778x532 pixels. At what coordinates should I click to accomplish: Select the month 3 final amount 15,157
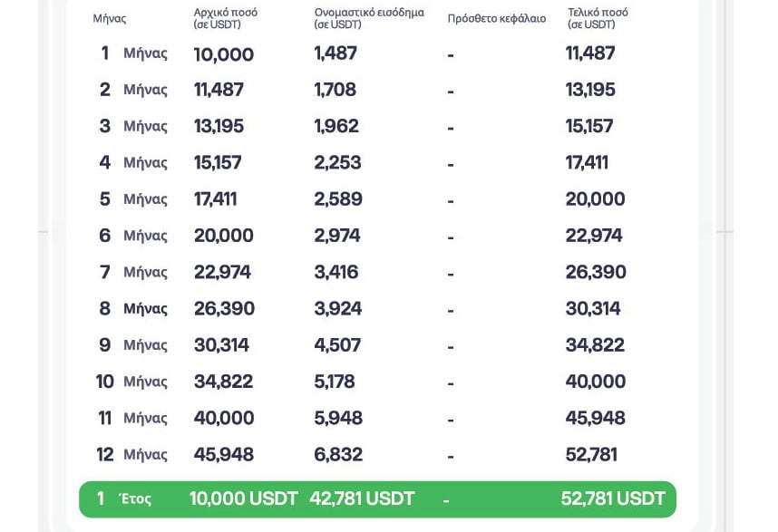[589, 126]
